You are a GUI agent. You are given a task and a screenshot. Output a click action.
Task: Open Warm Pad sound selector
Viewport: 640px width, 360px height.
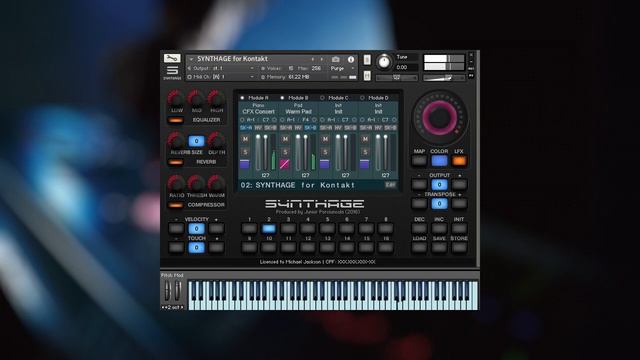(x=298, y=111)
